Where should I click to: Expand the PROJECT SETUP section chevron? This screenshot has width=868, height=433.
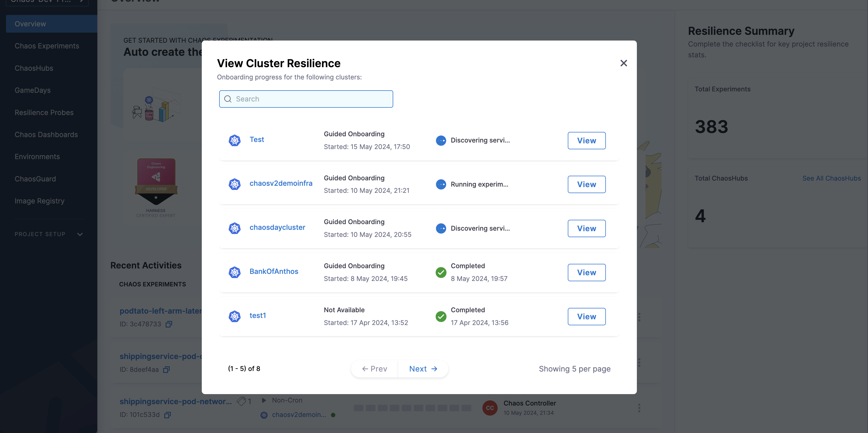tap(80, 234)
